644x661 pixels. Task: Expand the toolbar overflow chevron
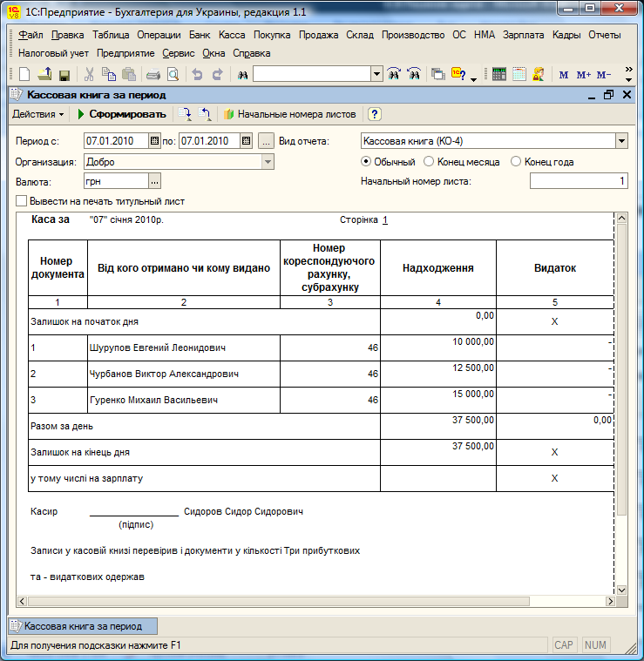point(628,69)
